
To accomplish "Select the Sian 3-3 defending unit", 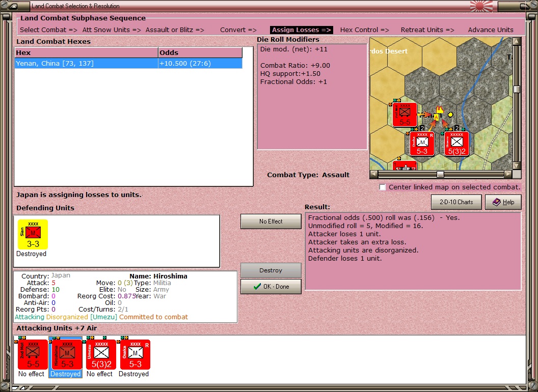I will (33, 234).
